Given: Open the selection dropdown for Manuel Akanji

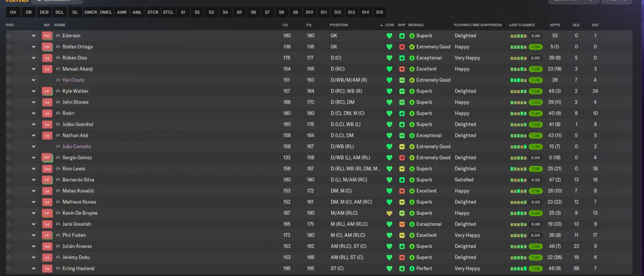Looking at the screenshot, I should click(34, 69).
